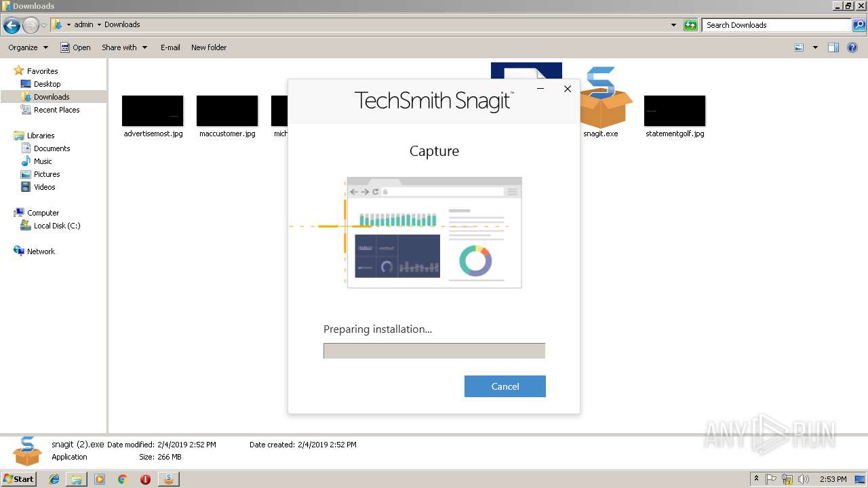Click the Search Downloads field
868x488 pixels.
click(x=777, y=25)
